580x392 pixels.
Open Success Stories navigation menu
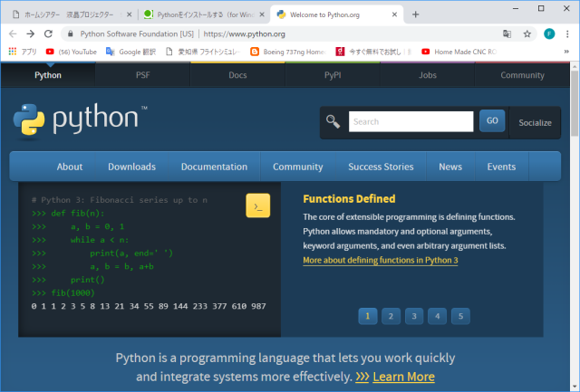click(381, 167)
